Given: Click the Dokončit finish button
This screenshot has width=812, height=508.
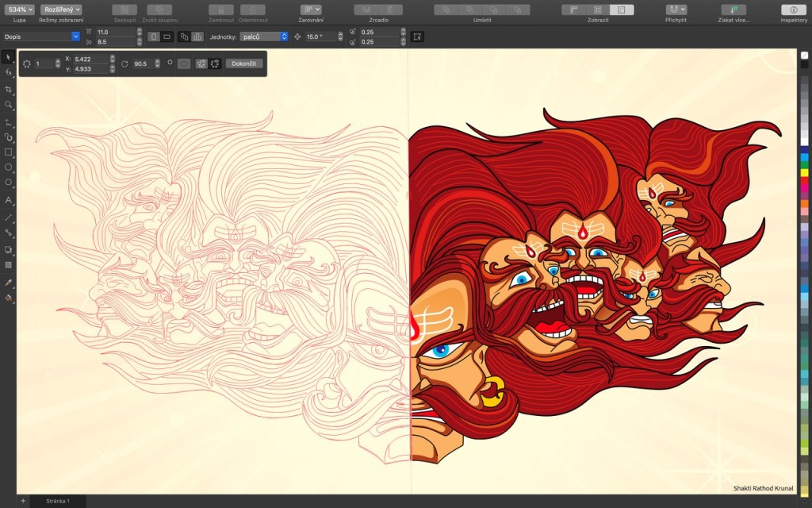Looking at the screenshot, I should (244, 63).
